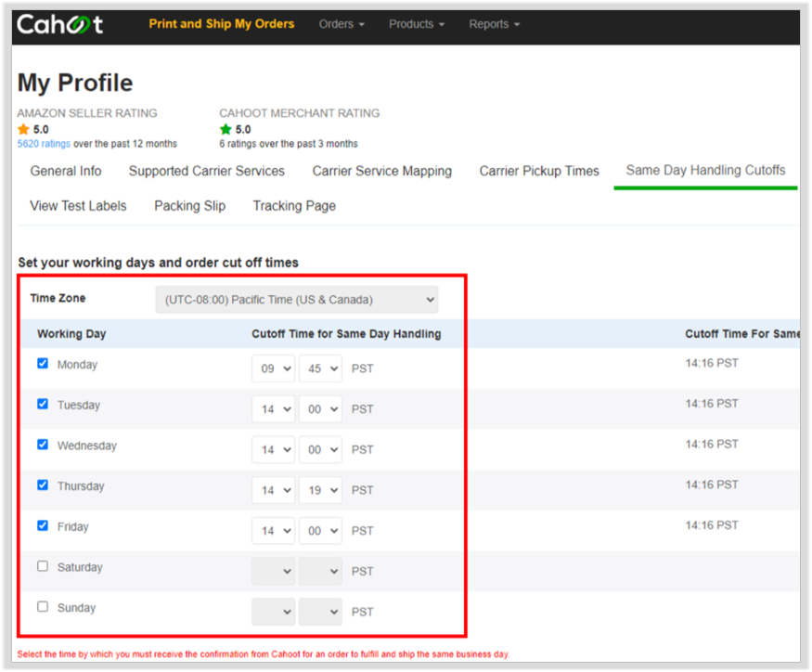Open the Time Zone dropdown
Image resolution: width=812 pixels, height=672 pixels.
(297, 300)
